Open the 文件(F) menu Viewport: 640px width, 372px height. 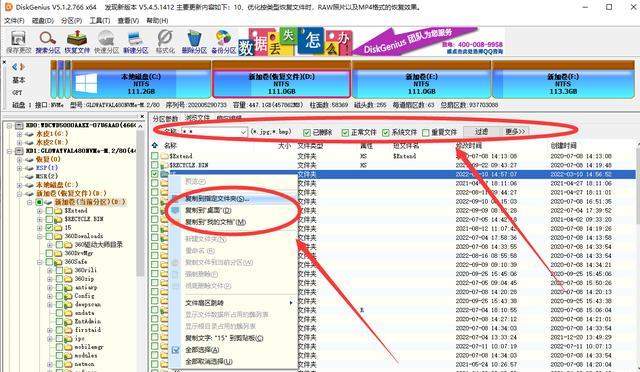click(x=14, y=20)
